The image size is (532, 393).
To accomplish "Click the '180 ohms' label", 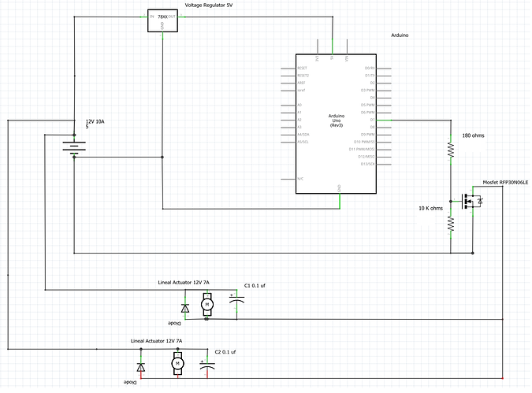I will coord(473,135).
